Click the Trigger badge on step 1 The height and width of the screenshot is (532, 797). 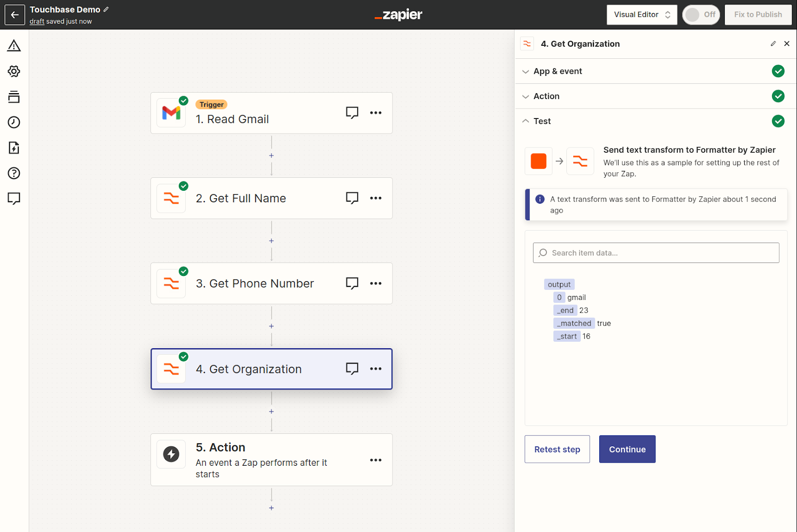(x=212, y=105)
